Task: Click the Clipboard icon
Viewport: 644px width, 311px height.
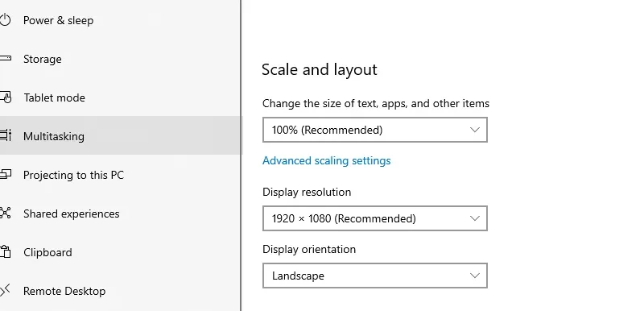Action: click(5, 252)
